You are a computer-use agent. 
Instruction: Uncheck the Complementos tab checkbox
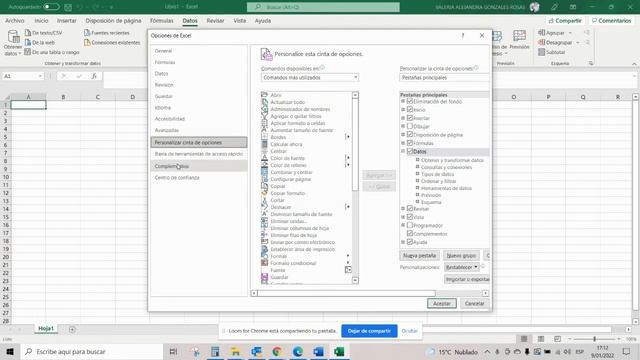[x=410, y=233]
